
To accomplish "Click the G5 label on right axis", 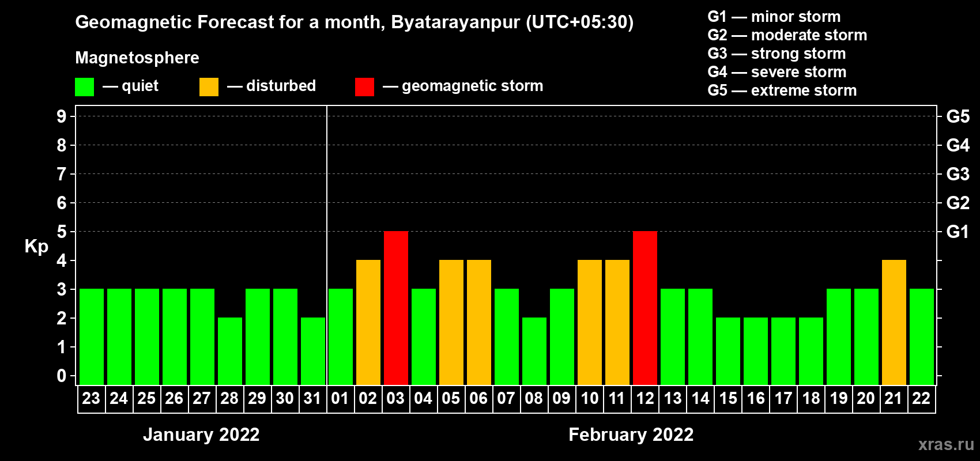I will [958, 116].
